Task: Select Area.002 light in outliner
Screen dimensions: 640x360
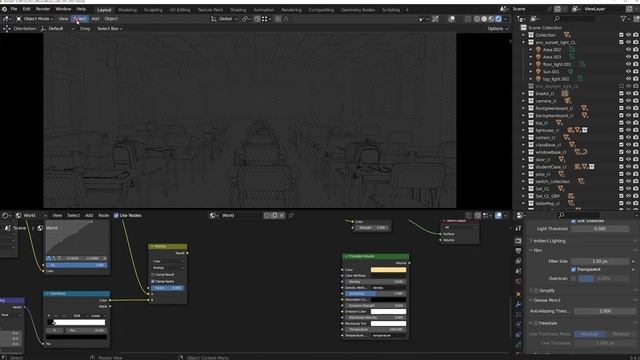Action: pyautogui.click(x=552, y=49)
